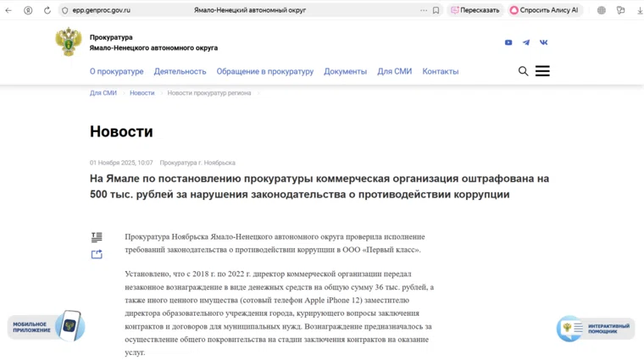Open the Telegram channel icon

point(526,42)
